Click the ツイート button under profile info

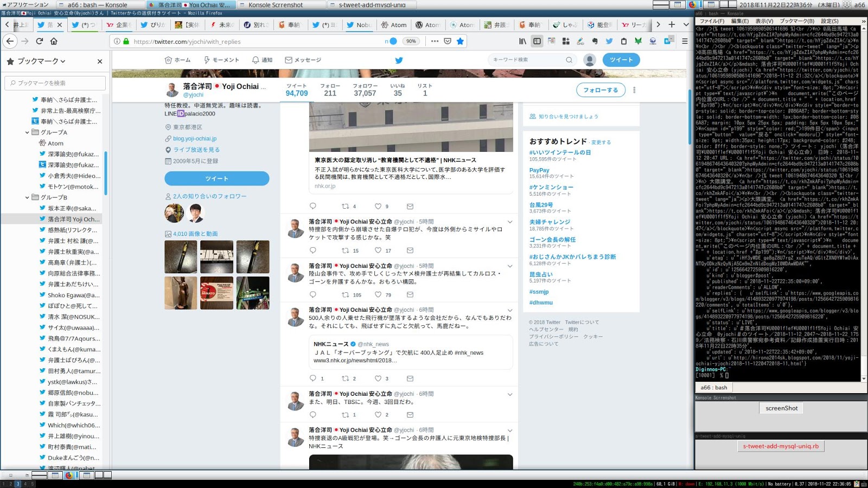point(217,178)
